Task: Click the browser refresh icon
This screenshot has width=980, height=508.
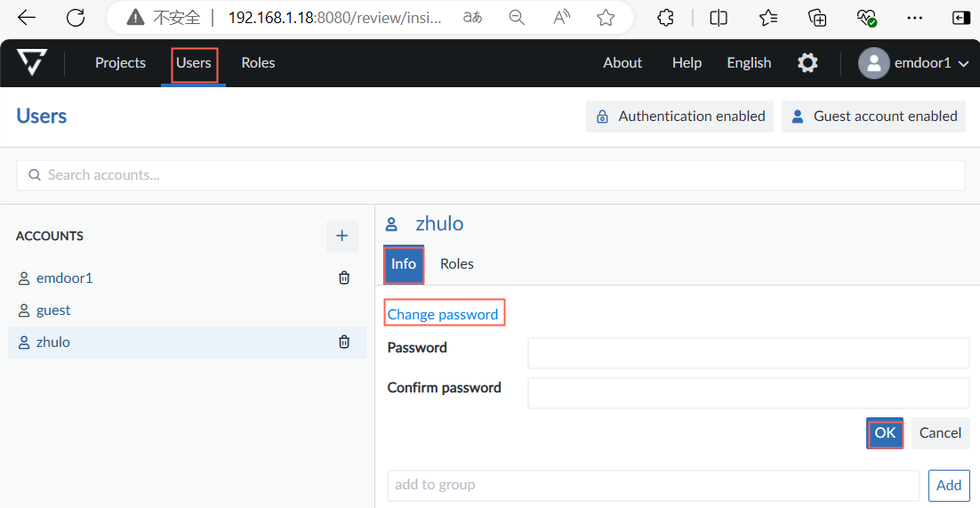Action: click(76, 18)
